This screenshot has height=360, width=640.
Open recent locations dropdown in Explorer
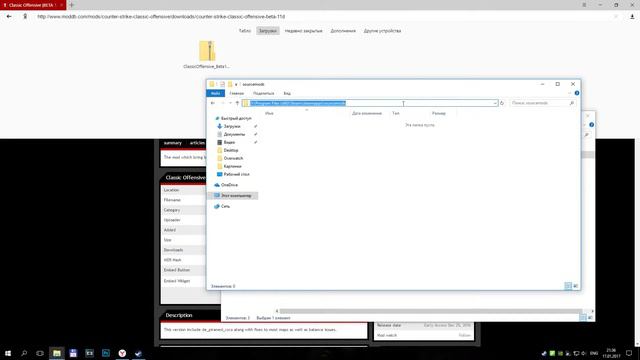pyautogui.click(x=230, y=103)
